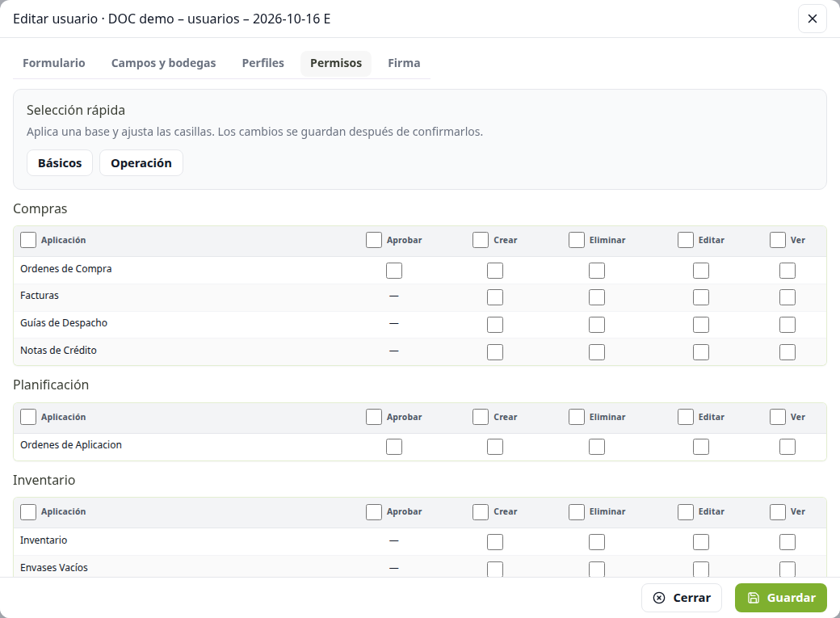Image resolution: width=840 pixels, height=618 pixels.
Task: Check Editar permission for Facturas
Action: [701, 297]
